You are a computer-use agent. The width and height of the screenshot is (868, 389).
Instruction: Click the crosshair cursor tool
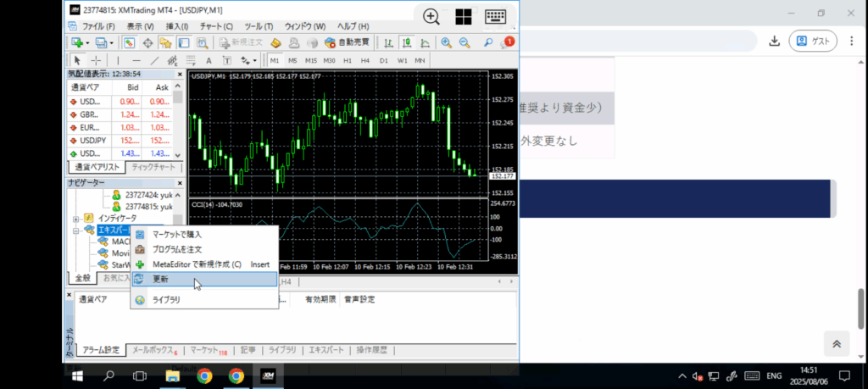[96, 60]
